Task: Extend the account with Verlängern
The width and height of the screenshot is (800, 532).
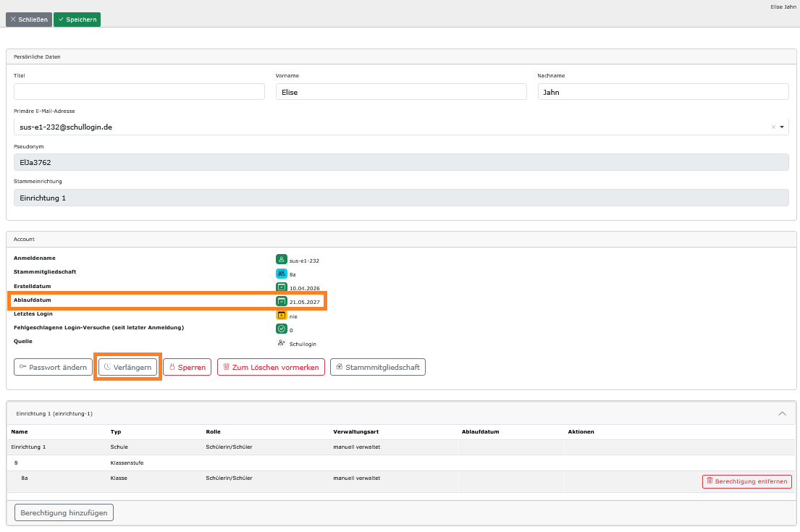Action: [127, 367]
